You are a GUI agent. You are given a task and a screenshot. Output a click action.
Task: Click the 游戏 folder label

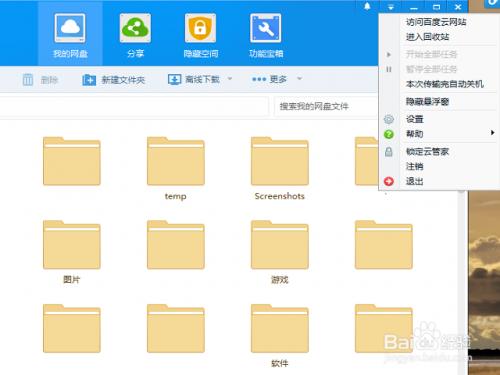[280, 280]
